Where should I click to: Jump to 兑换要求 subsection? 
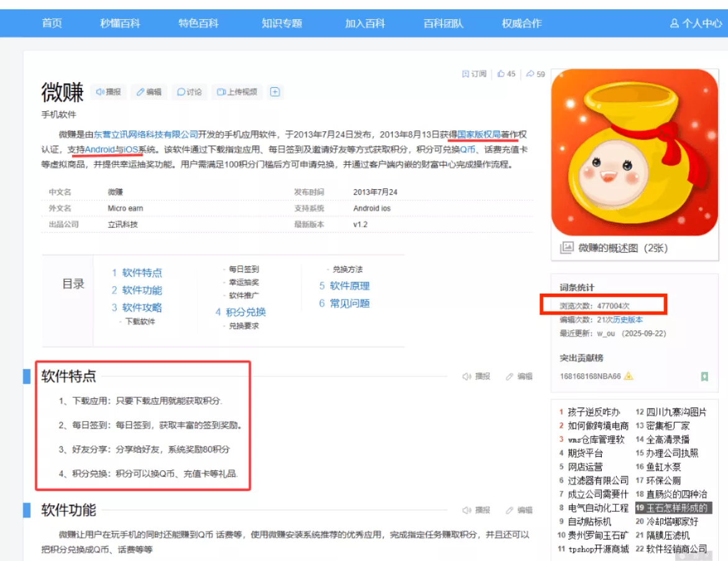[244, 326]
